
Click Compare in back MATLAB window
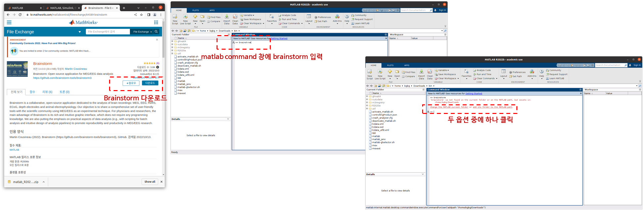214,21
